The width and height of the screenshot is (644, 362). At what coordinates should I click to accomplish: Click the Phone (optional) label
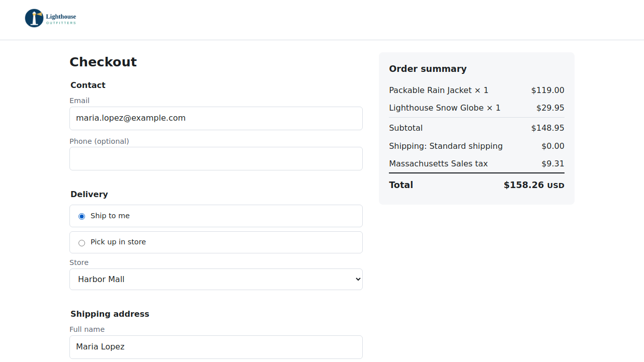pyautogui.click(x=99, y=141)
